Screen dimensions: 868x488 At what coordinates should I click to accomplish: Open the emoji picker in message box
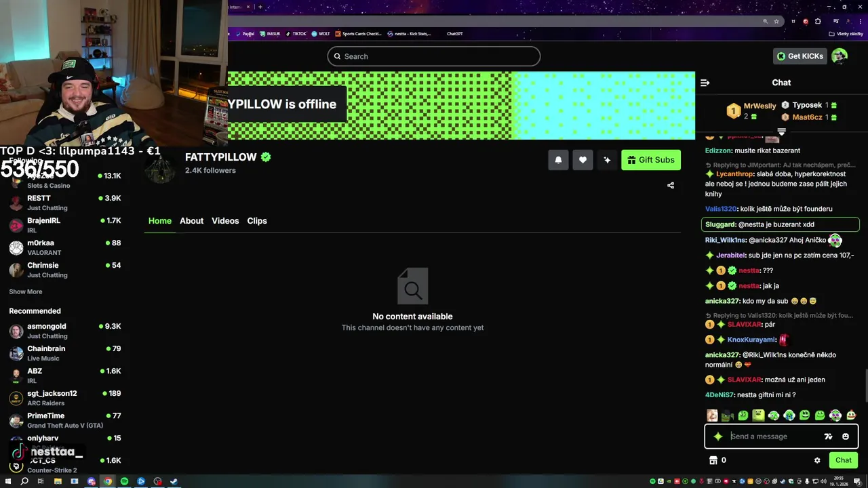point(846,436)
